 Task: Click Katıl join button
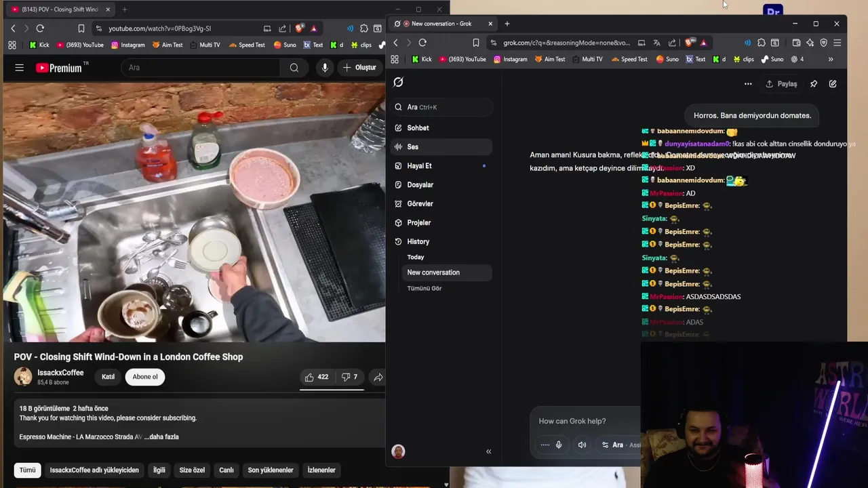(x=108, y=377)
